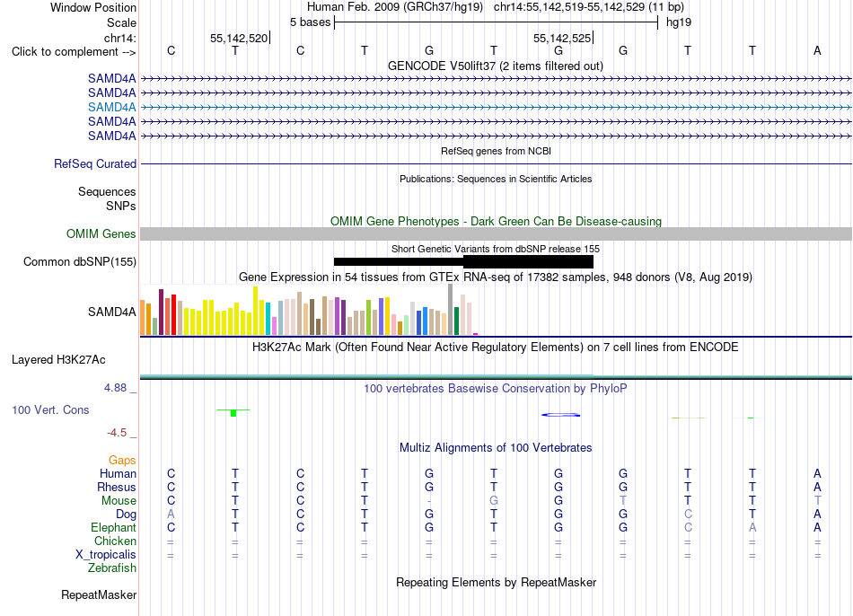Select the Mouse species label
The width and height of the screenshot is (853, 616).
tap(119, 501)
